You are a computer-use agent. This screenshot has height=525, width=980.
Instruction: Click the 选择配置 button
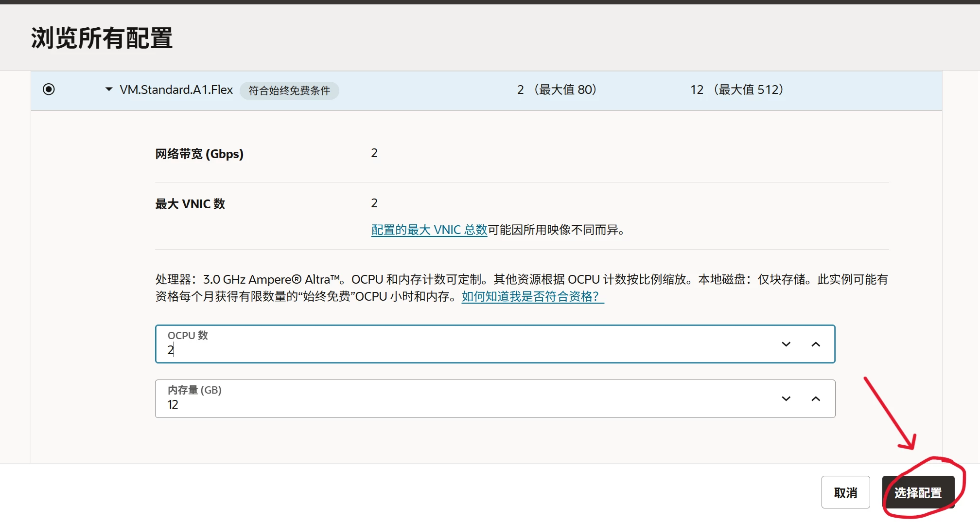(x=918, y=493)
